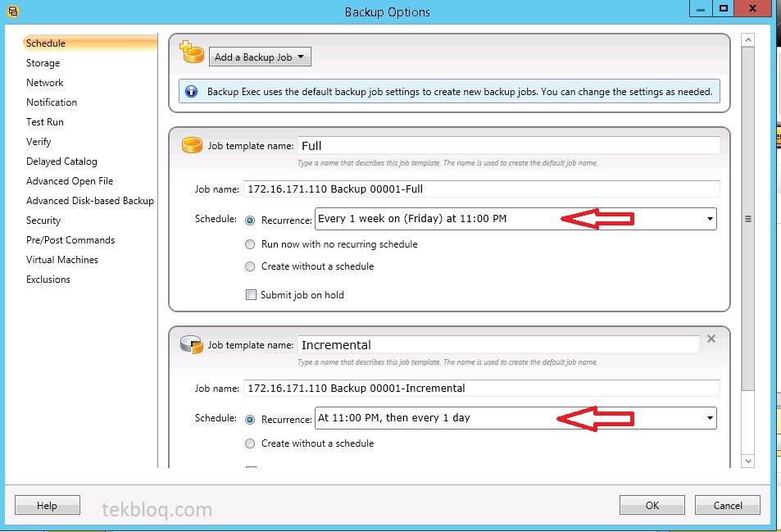Screen dimensions: 781x532
Task: Click the scrollbar up arrow
Action: pos(747,40)
